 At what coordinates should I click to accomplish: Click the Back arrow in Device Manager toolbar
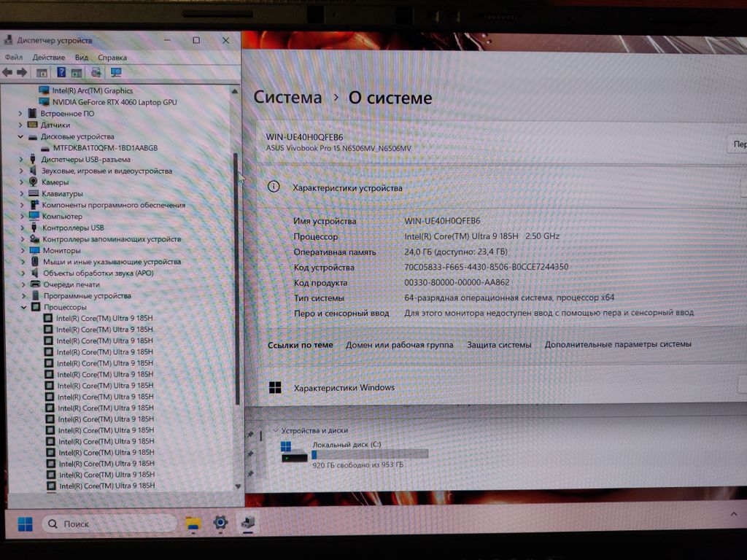(x=7, y=72)
